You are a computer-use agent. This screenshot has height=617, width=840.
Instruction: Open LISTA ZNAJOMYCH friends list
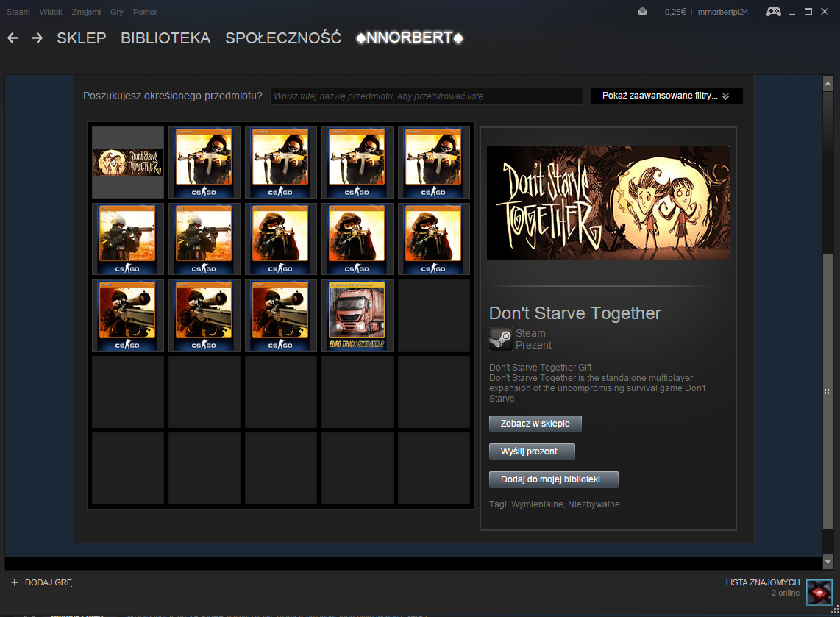(x=762, y=582)
